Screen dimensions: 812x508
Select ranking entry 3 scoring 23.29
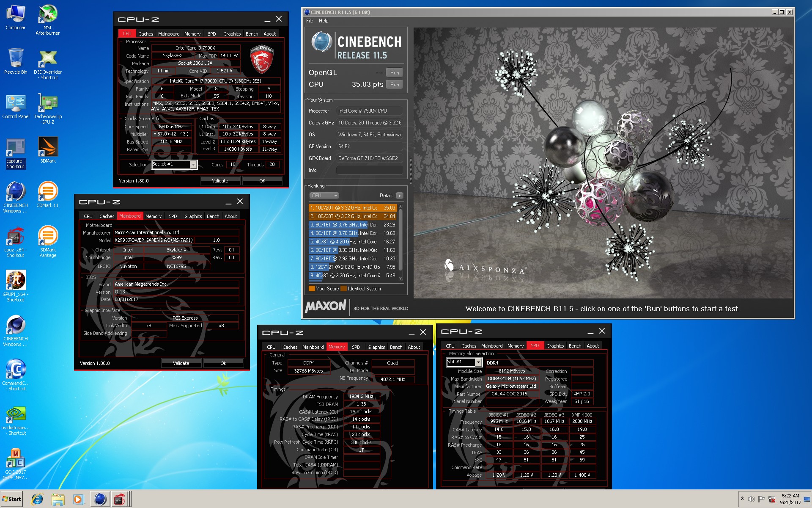[x=353, y=225]
